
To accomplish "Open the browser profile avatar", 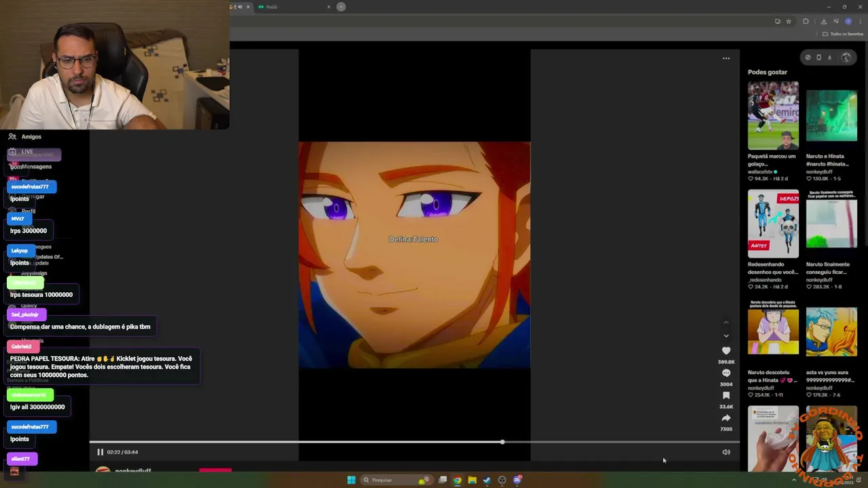I will coord(848,21).
